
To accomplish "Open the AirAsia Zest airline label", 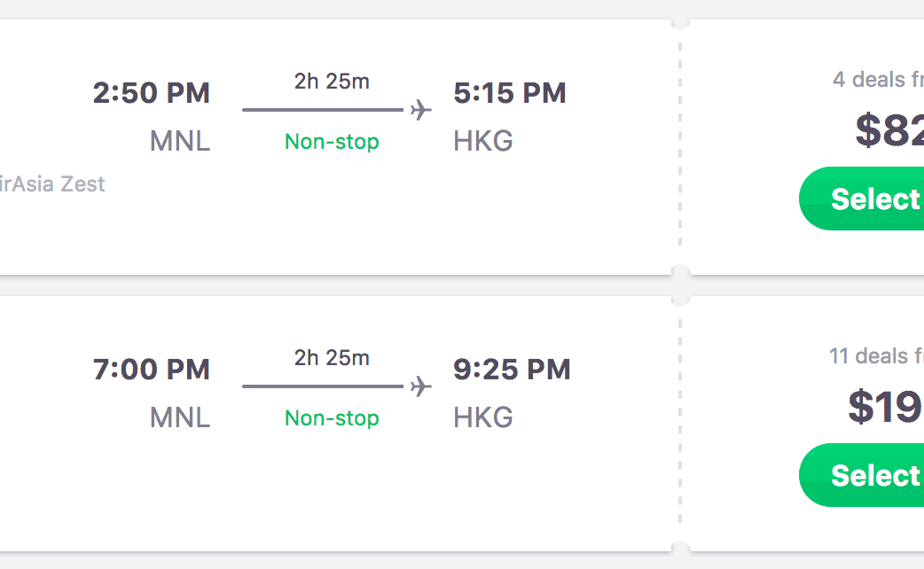I will coord(51,184).
